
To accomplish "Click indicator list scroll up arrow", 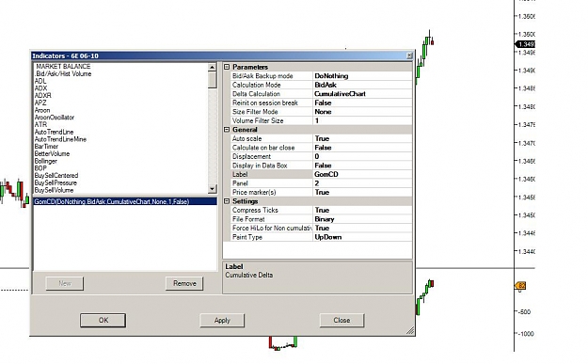I will point(213,67).
